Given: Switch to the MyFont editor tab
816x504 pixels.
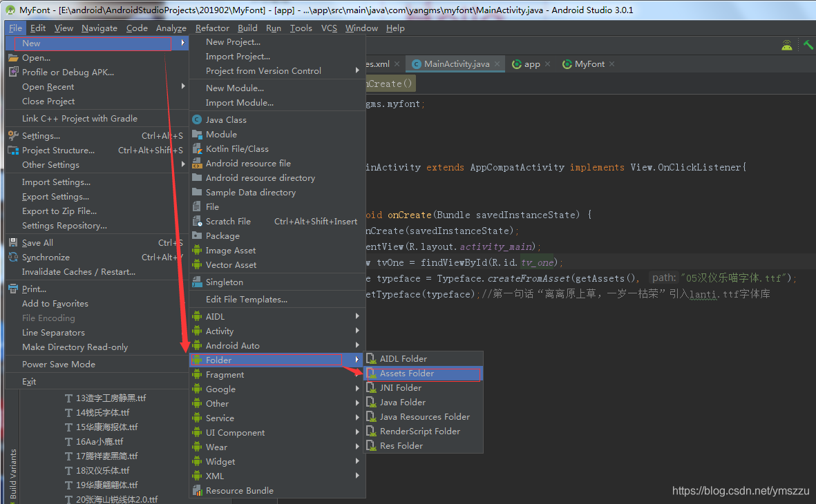Looking at the screenshot, I should point(589,64).
